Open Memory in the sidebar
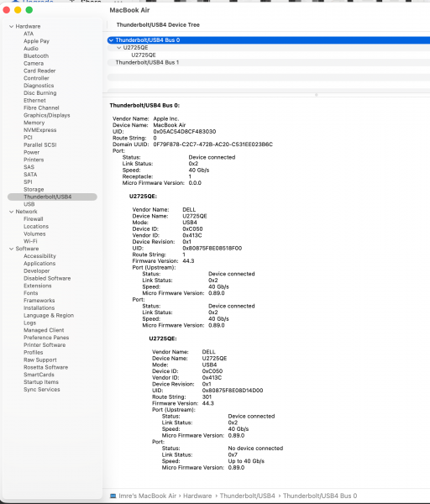 (x=34, y=123)
